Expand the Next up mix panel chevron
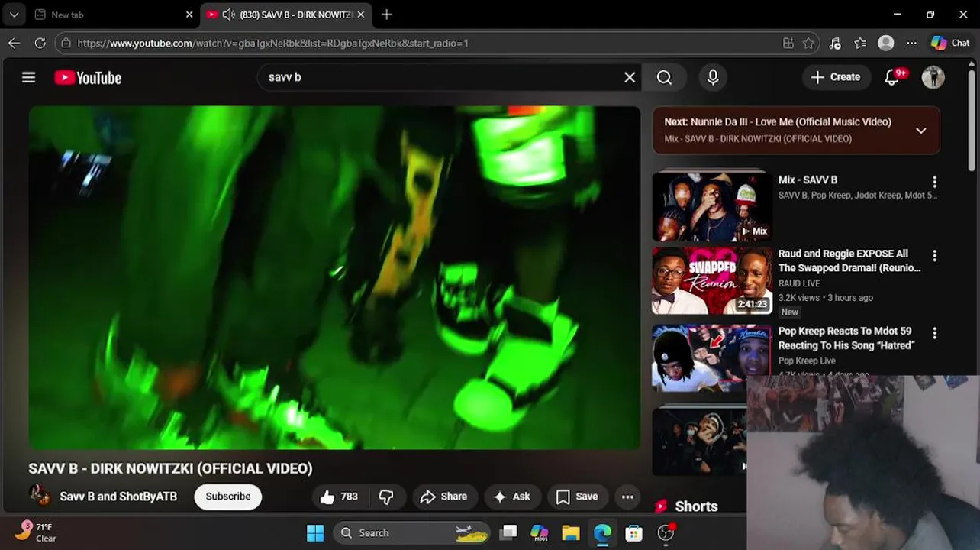This screenshot has height=550, width=980. click(x=921, y=131)
